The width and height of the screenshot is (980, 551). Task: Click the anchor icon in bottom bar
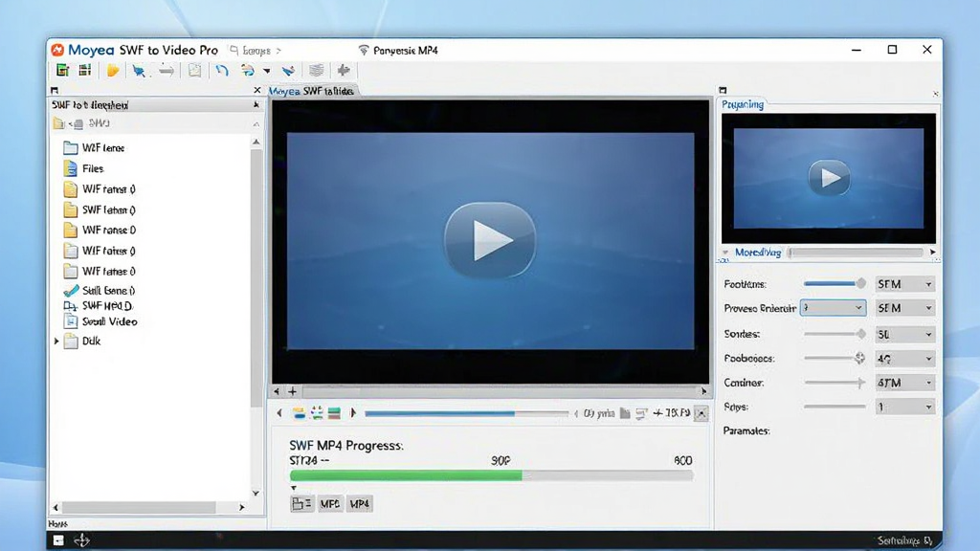(x=82, y=540)
